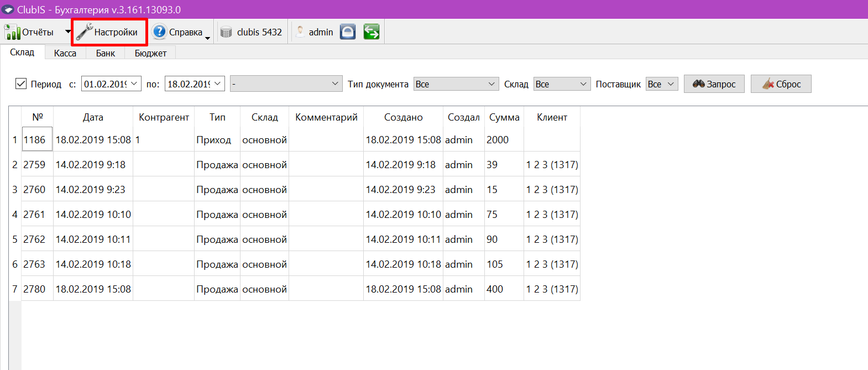The width and height of the screenshot is (868, 370).
Task: Sort by the № column header
Action: pos(38,117)
